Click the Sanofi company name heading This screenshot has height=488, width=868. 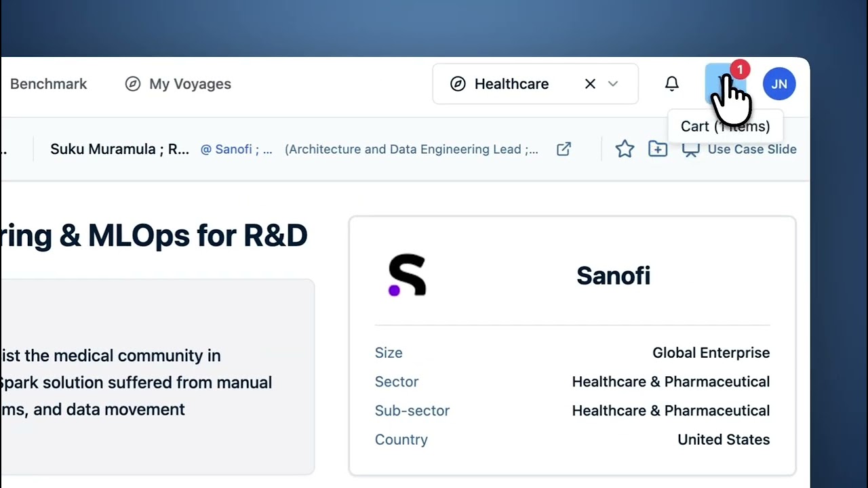[613, 276]
